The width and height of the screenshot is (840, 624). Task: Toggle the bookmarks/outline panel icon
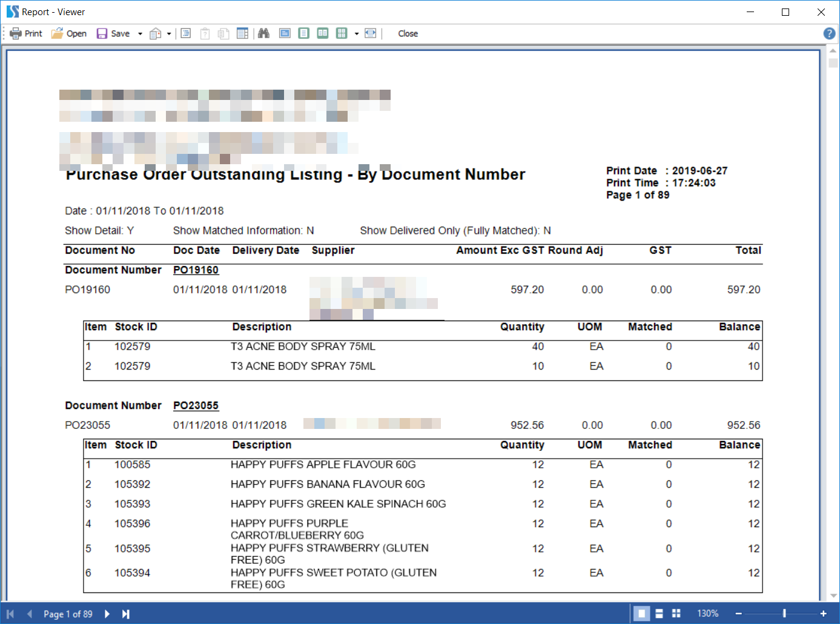coord(186,33)
